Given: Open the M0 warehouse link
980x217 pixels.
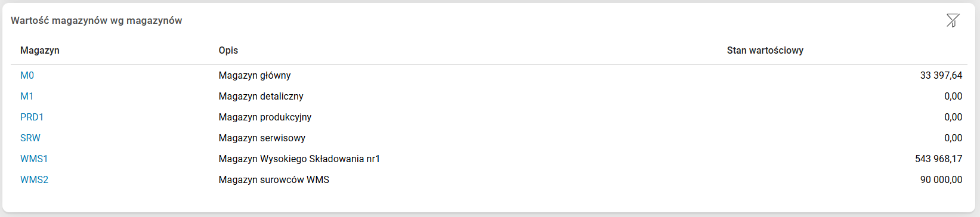Looking at the screenshot, I should (x=27, y=75).
